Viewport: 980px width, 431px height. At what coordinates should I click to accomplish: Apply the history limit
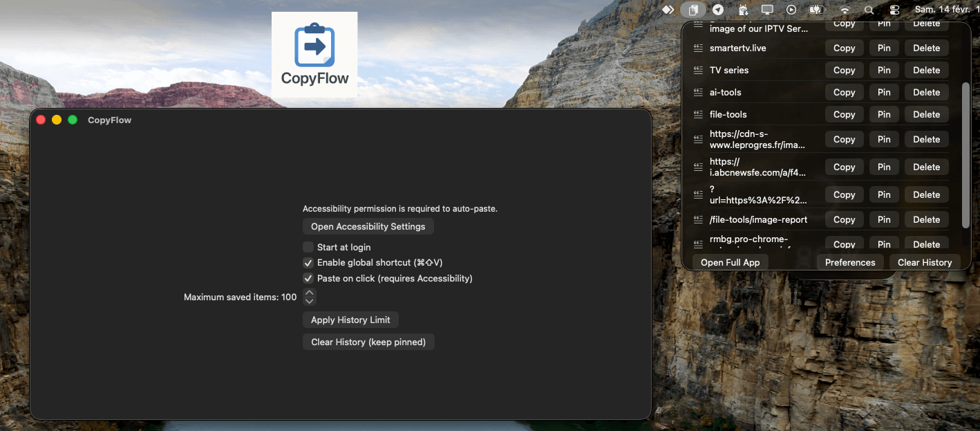coord(350,320)
